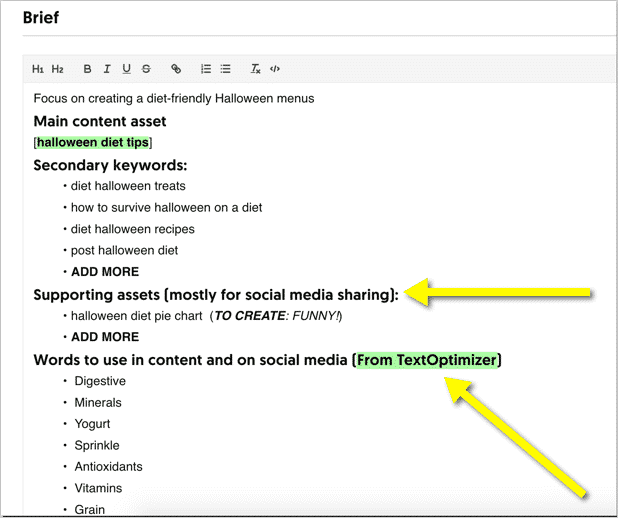Toggle strikethrough formatting
618x518 pixels.
pos(146,69)
